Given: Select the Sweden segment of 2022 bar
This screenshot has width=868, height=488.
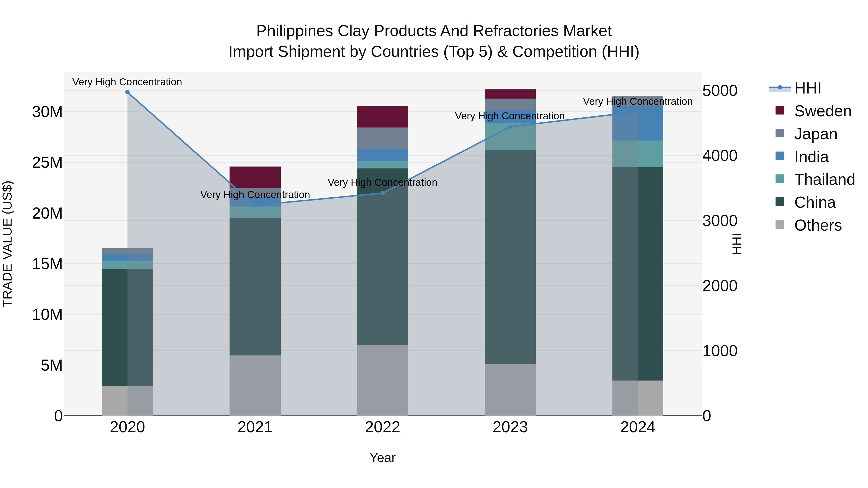Looking at the screenshot, I should (x=382, y=117).
